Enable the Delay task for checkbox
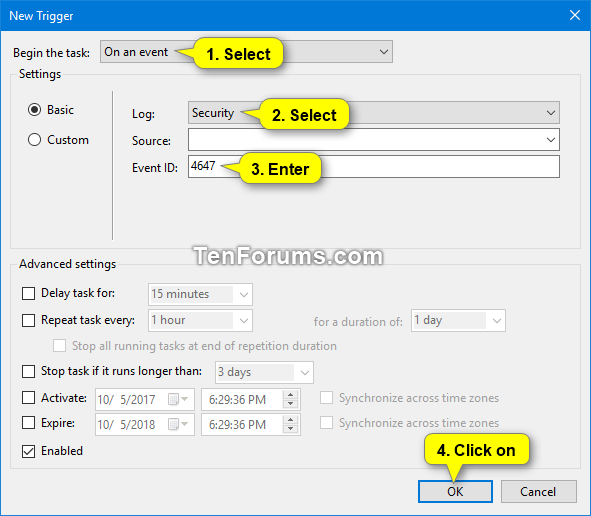The width and height of the screenshot is (591, 516). (28, 293)
